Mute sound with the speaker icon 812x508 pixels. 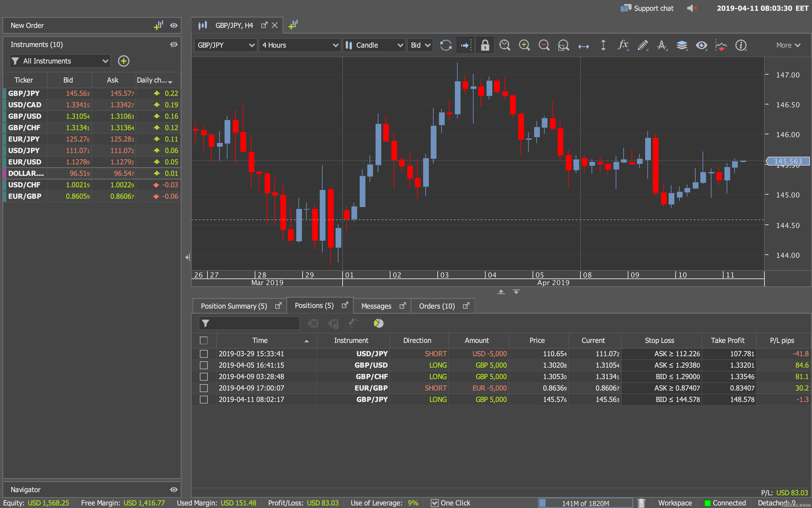click(x=692, y=8)
